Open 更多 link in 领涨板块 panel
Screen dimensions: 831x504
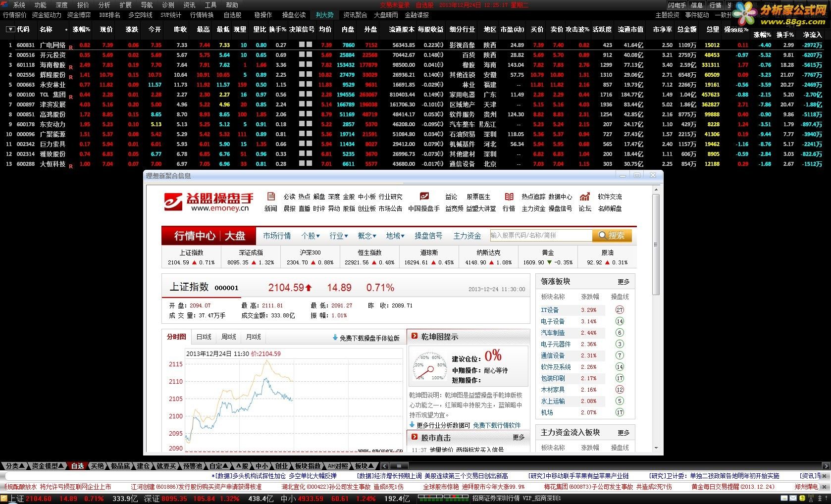tap(623, 282)
